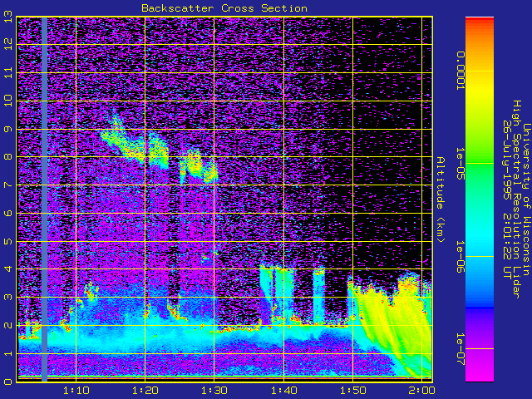Click the 1e-06 color scale label
532x399 pixels.
pos(461,257)
